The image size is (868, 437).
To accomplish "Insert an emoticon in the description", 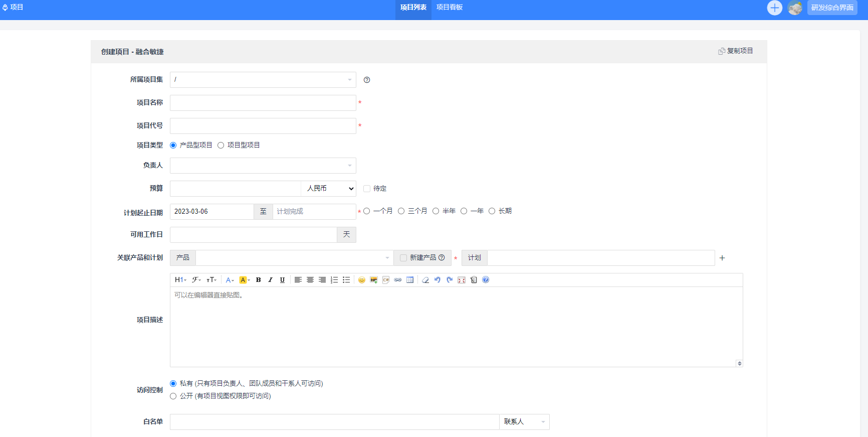I will click(362, 280).
